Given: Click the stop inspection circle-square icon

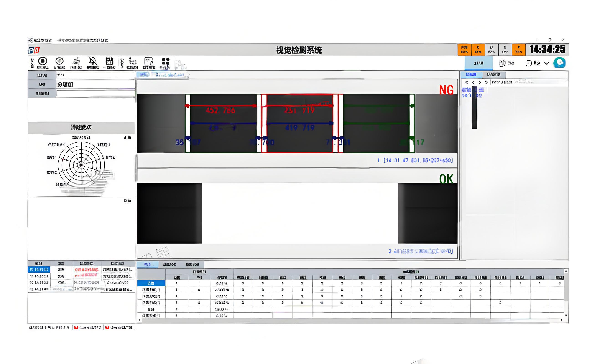Looking at the screenshot, I should [43, 61].
